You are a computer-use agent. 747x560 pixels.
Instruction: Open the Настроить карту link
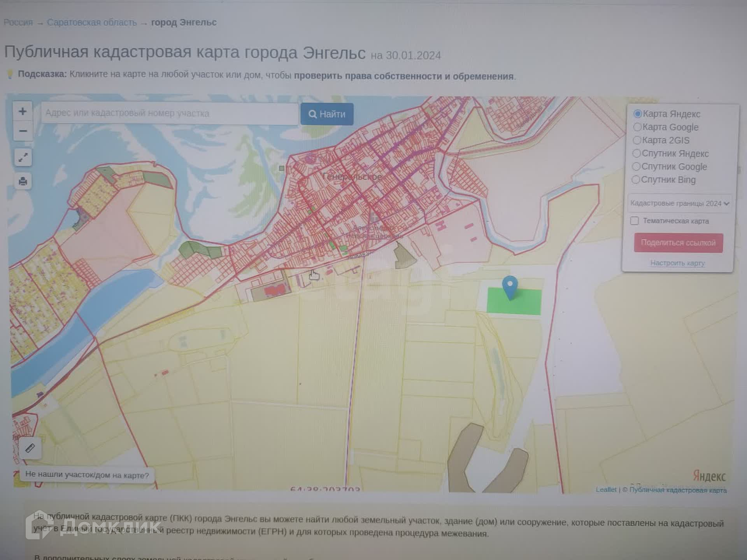677,263
